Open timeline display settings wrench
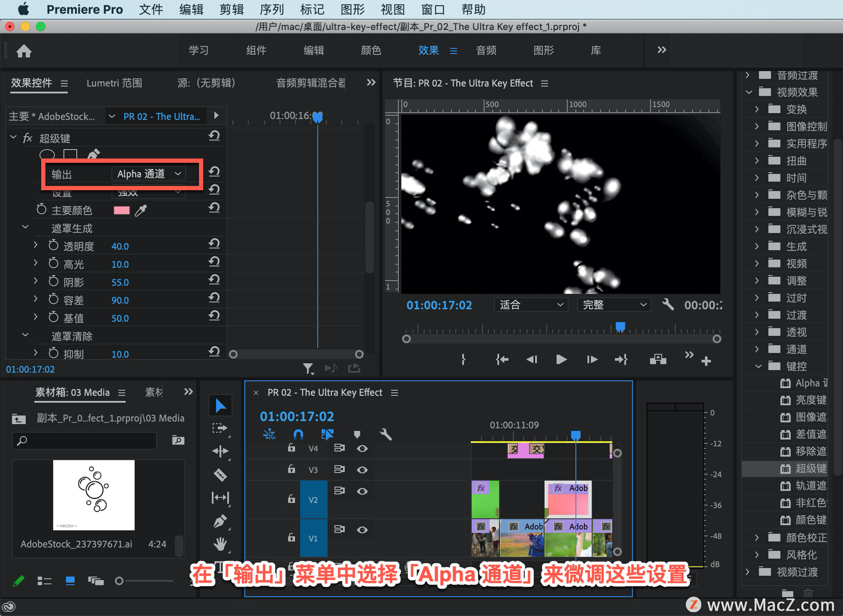 point(385,434)
